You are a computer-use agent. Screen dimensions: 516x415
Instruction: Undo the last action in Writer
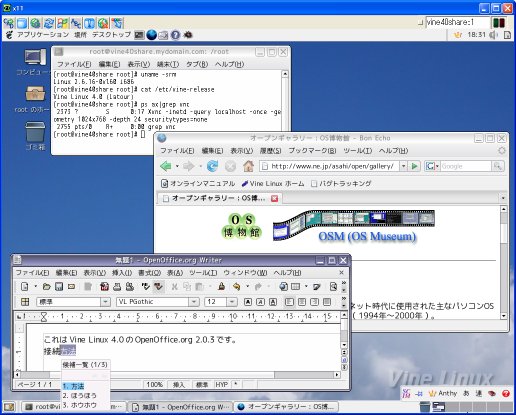coord(236,286)
